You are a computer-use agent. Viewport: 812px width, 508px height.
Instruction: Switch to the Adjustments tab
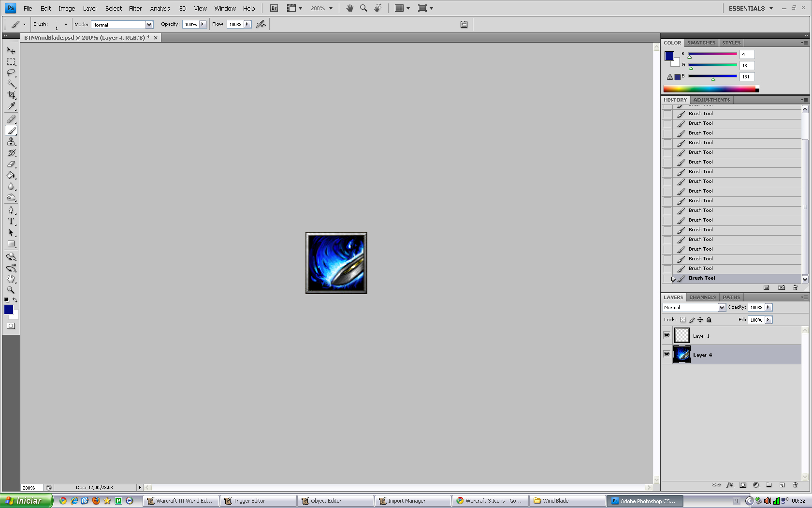click(x=711, y=100)
